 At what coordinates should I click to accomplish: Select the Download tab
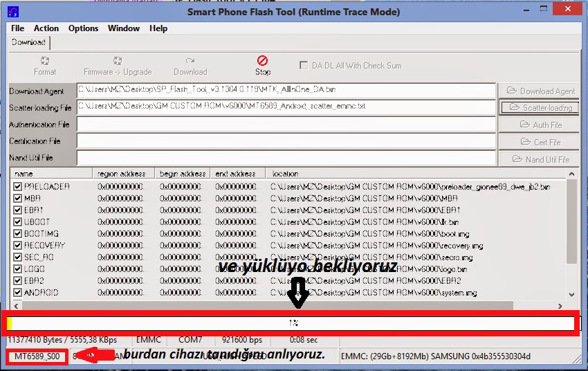coord(28,42)
